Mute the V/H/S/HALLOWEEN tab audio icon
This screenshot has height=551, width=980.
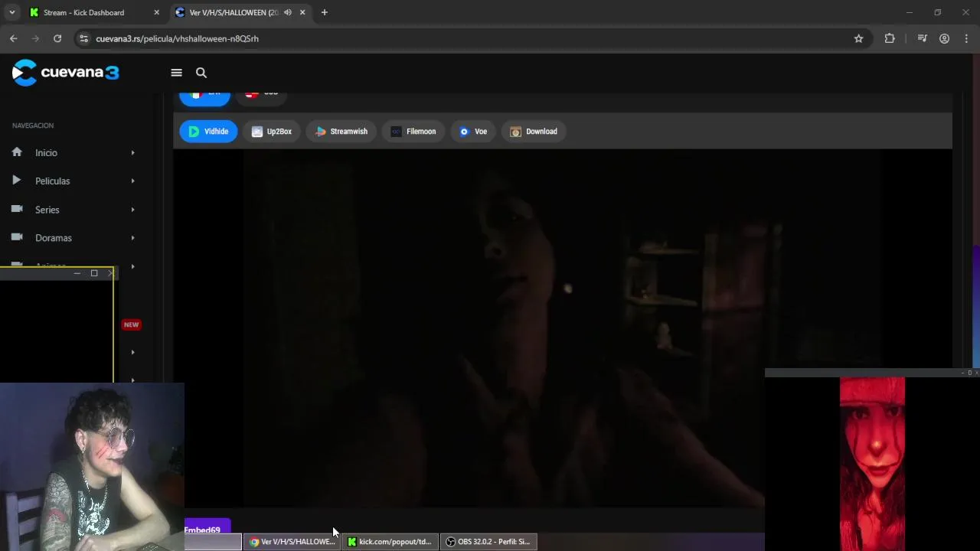tap(288, 12)
